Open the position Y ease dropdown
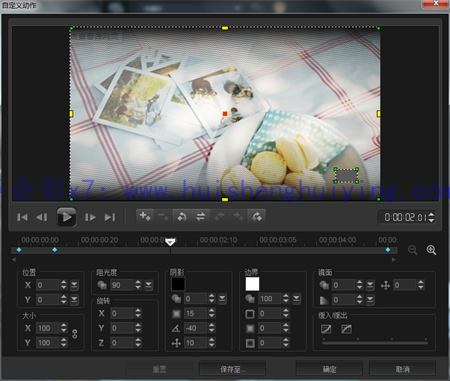Viewport: 450px width, 381px height. (x=74, y=300)
